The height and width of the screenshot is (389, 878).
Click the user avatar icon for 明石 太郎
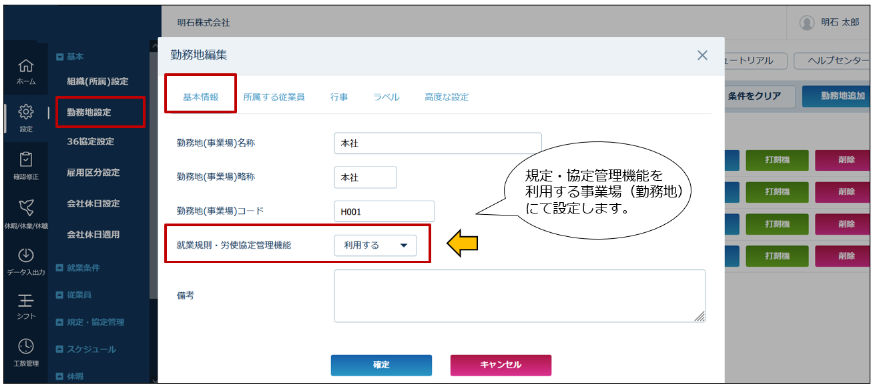pyautogui.click(x=806, y=23)
